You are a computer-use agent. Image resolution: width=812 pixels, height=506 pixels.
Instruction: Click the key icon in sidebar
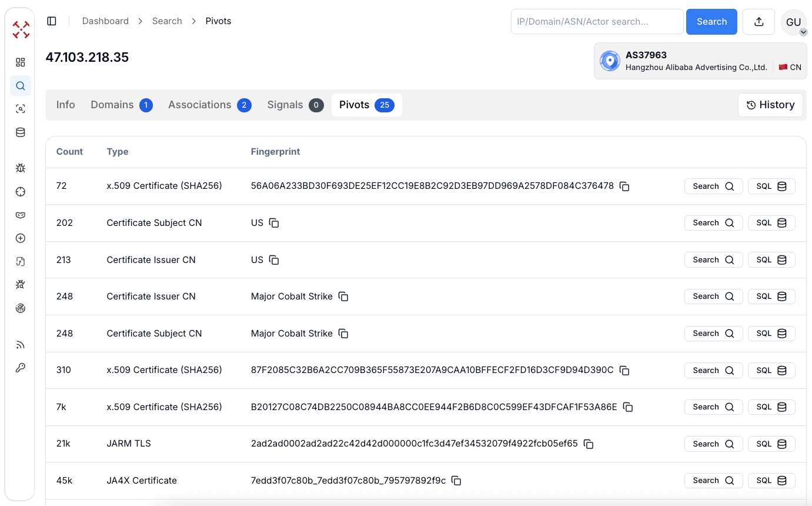(21, 368)
